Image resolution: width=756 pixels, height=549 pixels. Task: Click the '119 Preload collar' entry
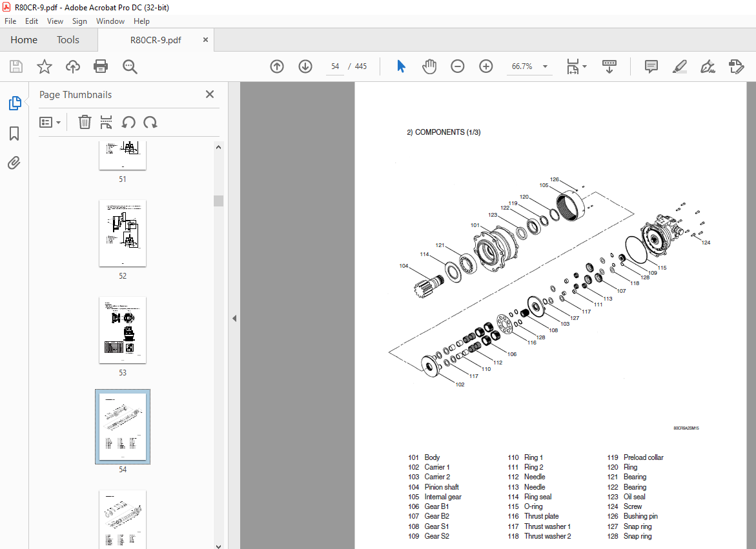[x=635, y=457]
